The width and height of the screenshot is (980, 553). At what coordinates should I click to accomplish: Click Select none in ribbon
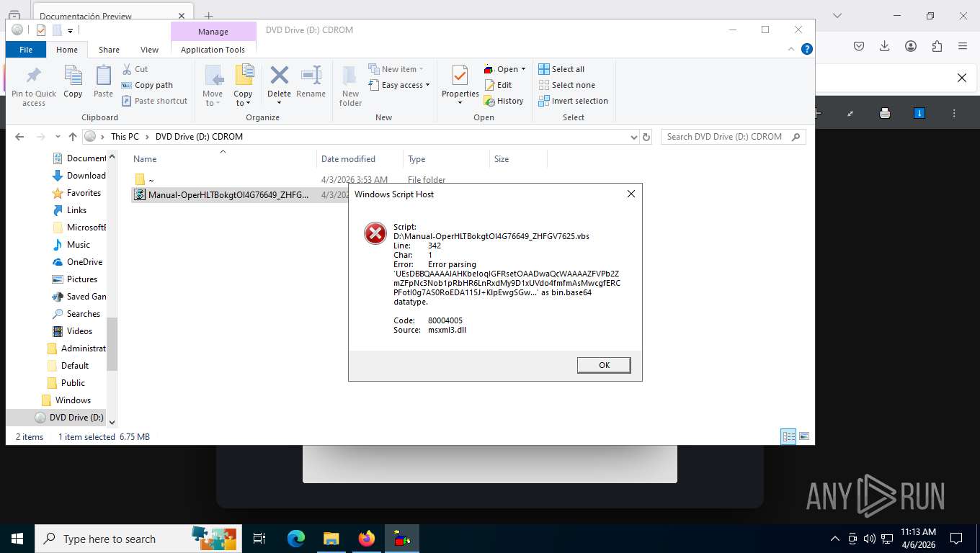(x=566, y=85)
